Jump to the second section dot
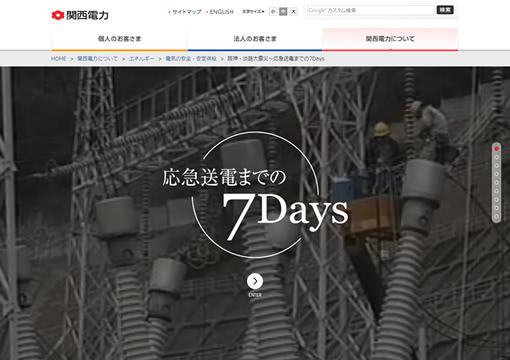Image resolution: width=510 pixels, height=360 pixels. point(496,157)
